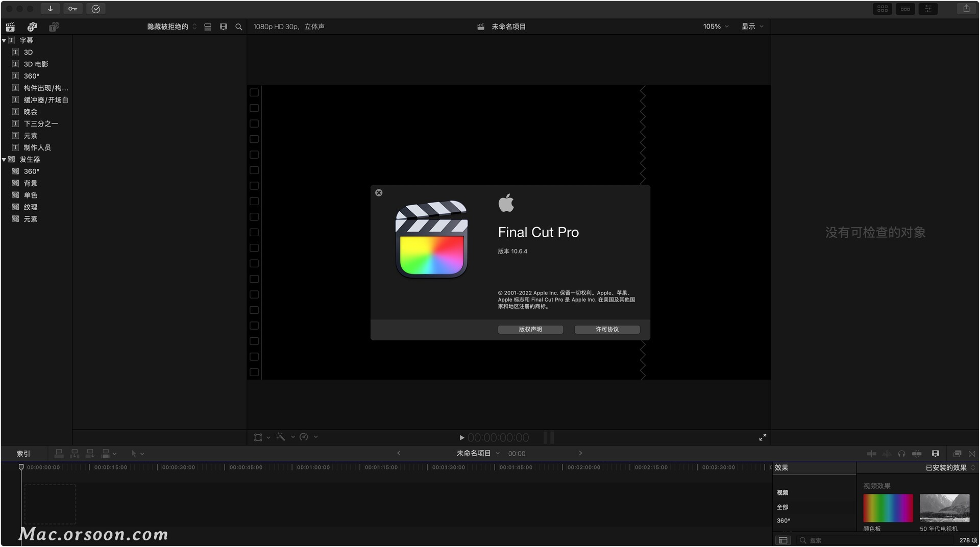Open the Select arrow tool menu
980x547 pixels.
[137, 454]
